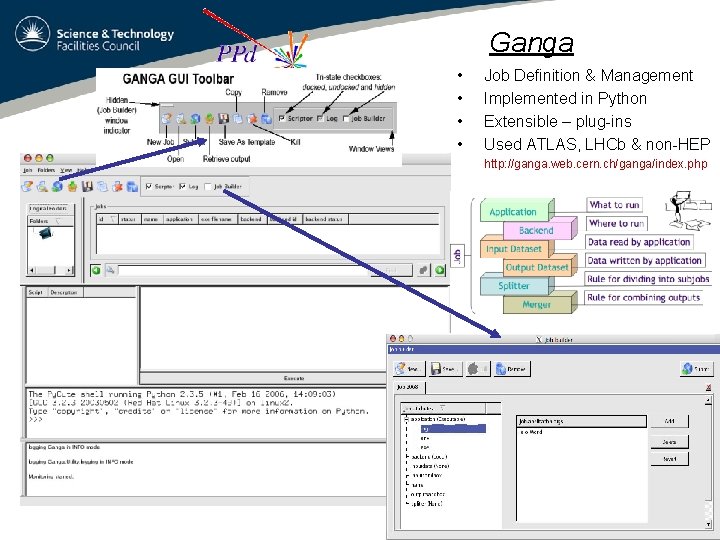The width and height of the screenshot is (720, 540).
Task: Click Job Builder scrollbar up arrow
Action: (x=709, y=400)
